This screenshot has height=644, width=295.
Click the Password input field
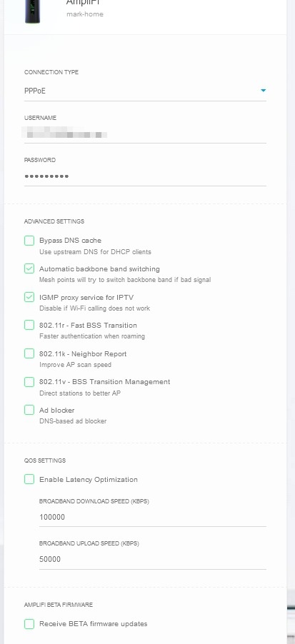tap(145, 176)
